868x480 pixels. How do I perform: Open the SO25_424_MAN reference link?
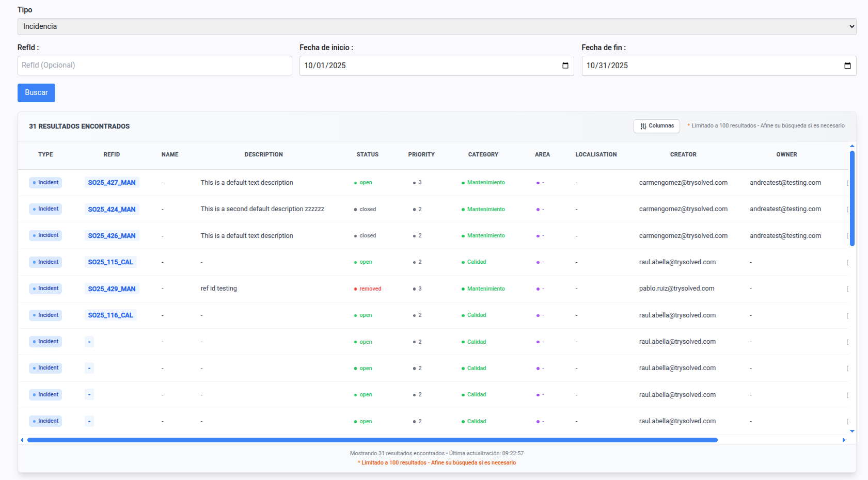tap(112, 209)
